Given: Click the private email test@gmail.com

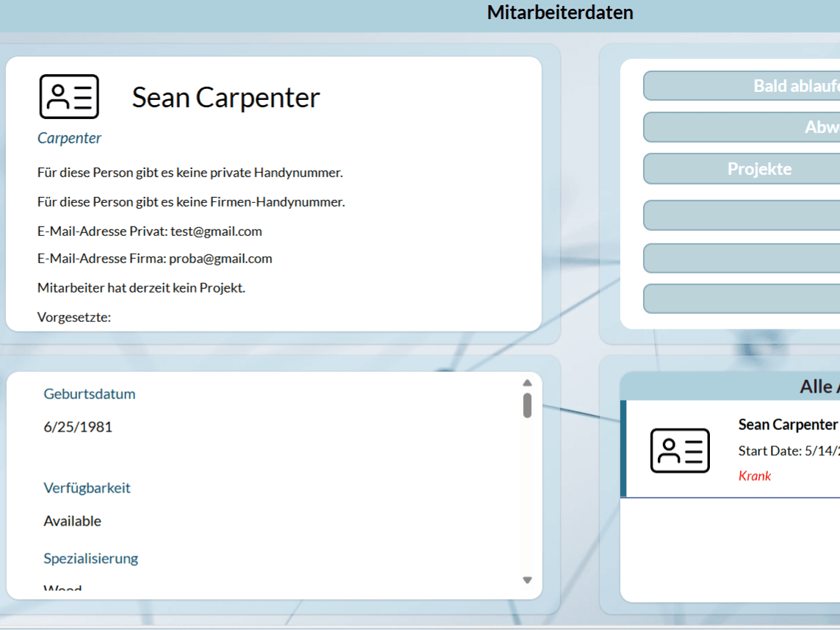Looking at the screenshot, I should [x=216, y=231].
